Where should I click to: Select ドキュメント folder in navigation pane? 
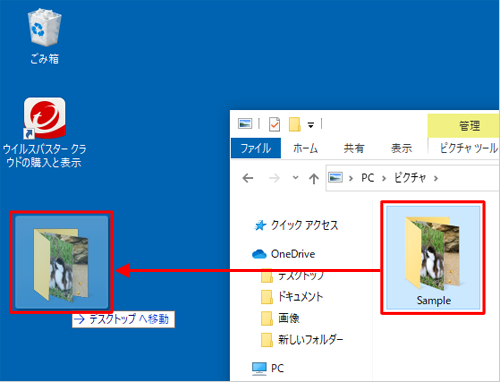292,297
